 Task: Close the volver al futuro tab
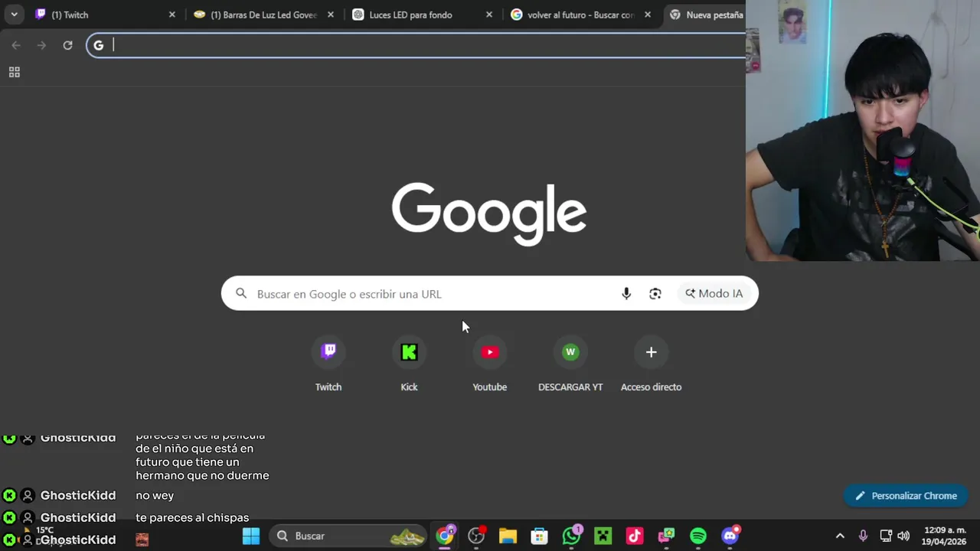coord(648,15)
